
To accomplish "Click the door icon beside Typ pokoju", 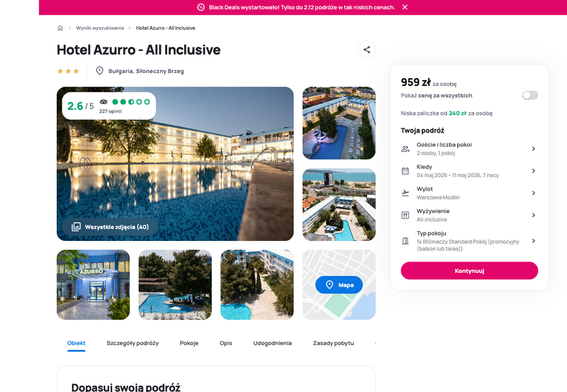I will tap(405, 241).
